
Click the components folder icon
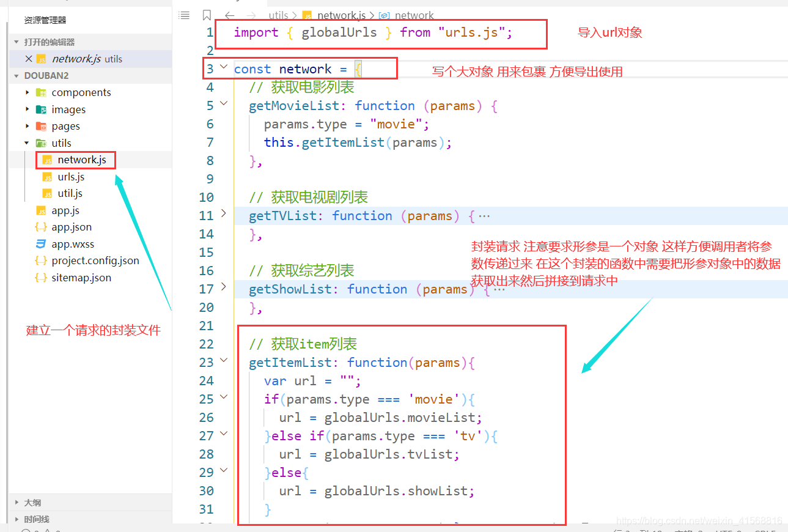[41, 92]
